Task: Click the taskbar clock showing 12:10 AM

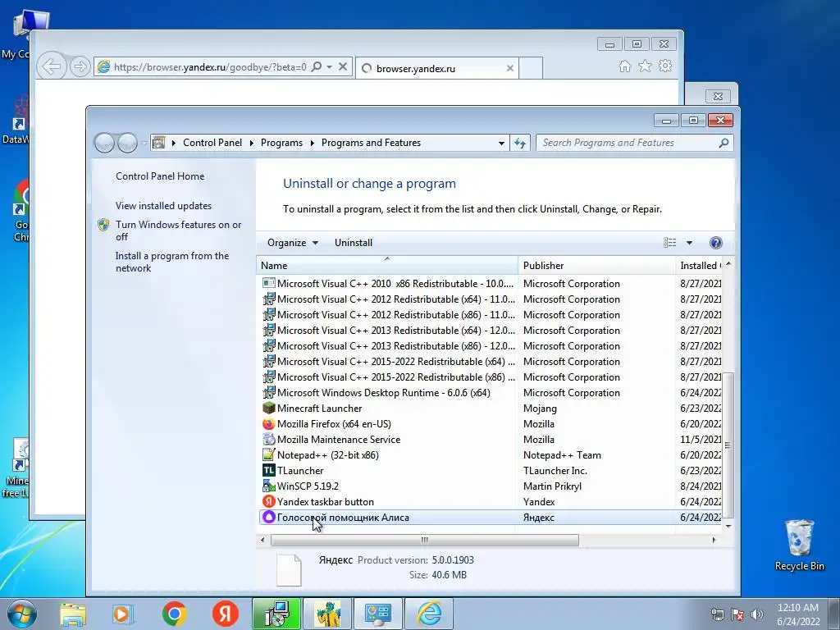Action: coord(798,614)
